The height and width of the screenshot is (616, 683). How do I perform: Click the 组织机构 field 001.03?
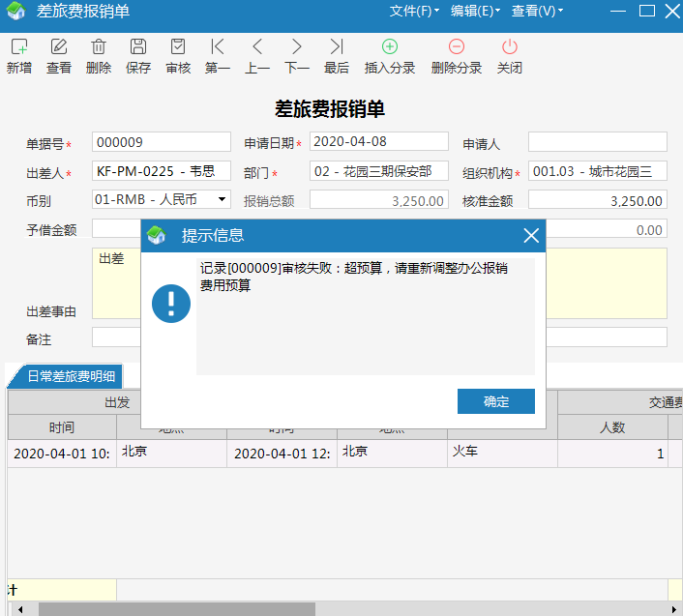click(598, 171)
